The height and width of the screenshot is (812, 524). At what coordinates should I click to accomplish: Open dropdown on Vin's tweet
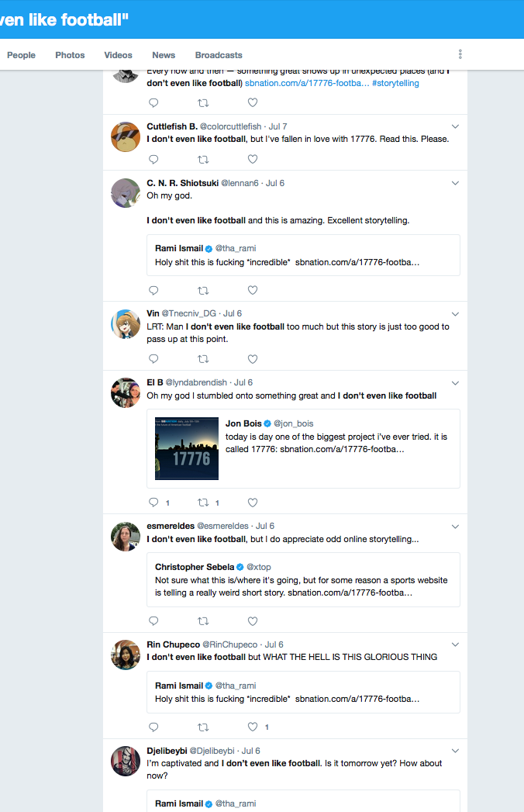[455, 314]
